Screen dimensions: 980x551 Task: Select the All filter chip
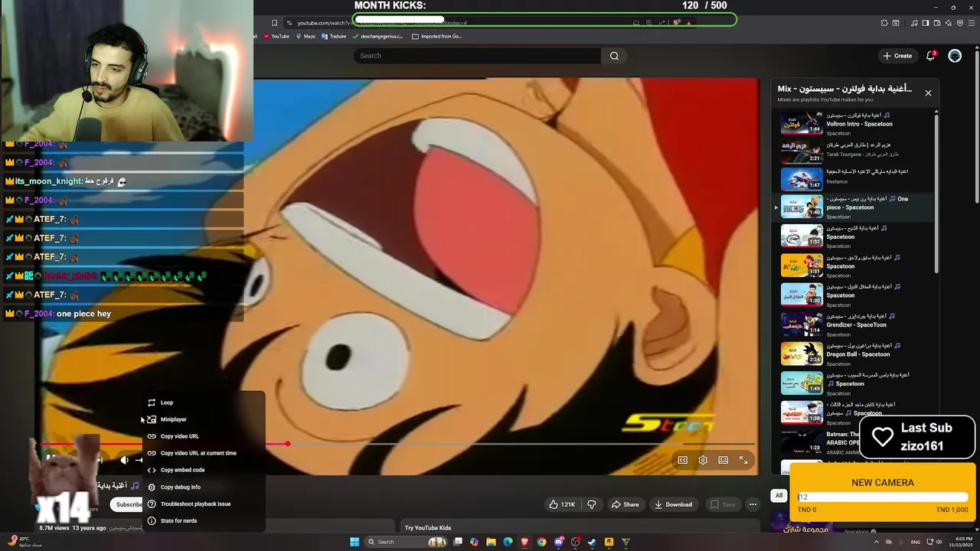[x=779, y=495]
